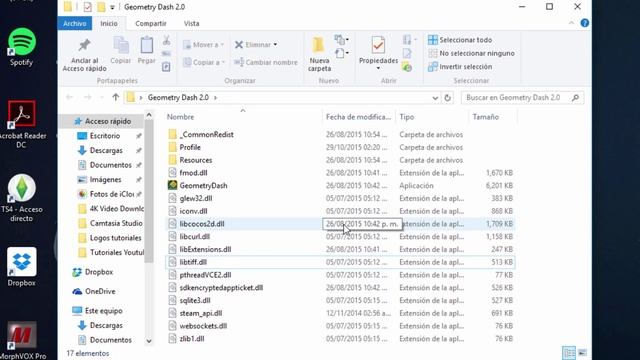Select the fmod.dll file
The image size is (640, 360).
pos(193,173)
